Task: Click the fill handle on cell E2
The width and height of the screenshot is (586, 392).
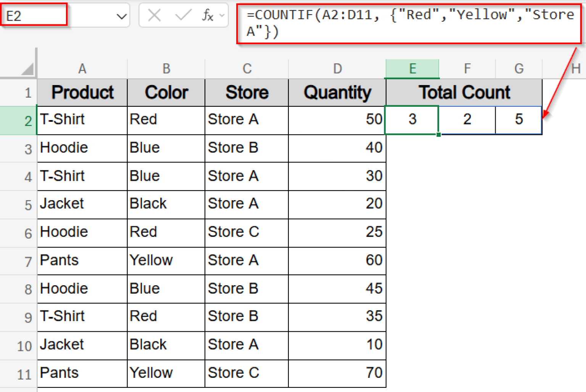Action: click(439, 134)
